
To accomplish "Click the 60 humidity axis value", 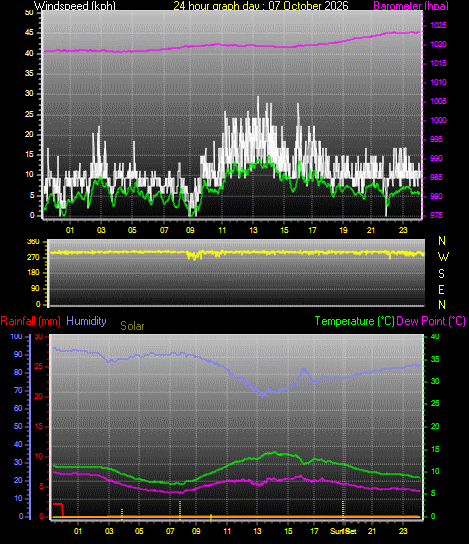I will coord(18,408).
